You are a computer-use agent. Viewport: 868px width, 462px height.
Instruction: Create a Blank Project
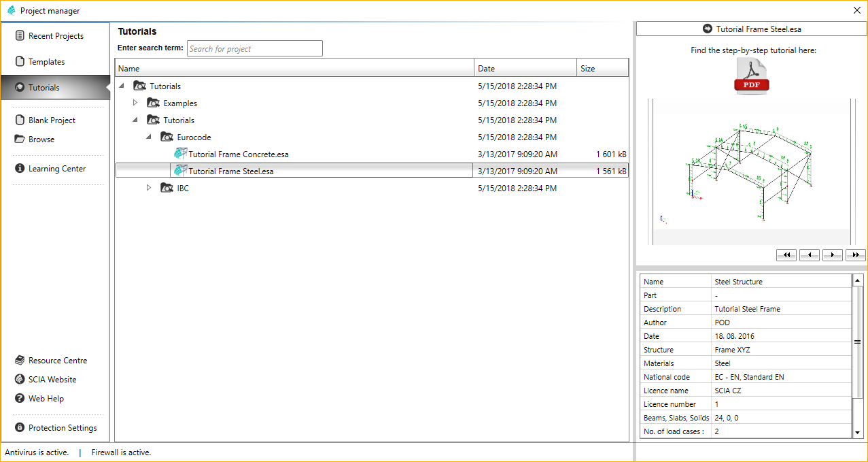[52, 120]
